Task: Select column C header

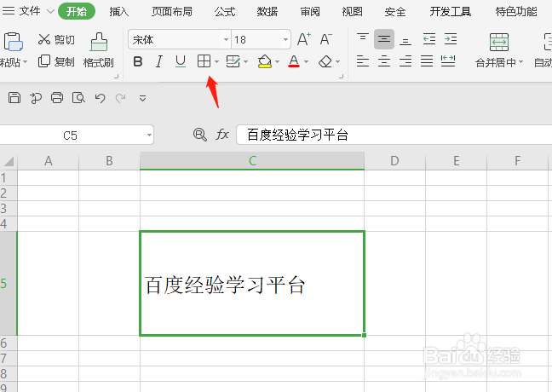Action: 252,161
